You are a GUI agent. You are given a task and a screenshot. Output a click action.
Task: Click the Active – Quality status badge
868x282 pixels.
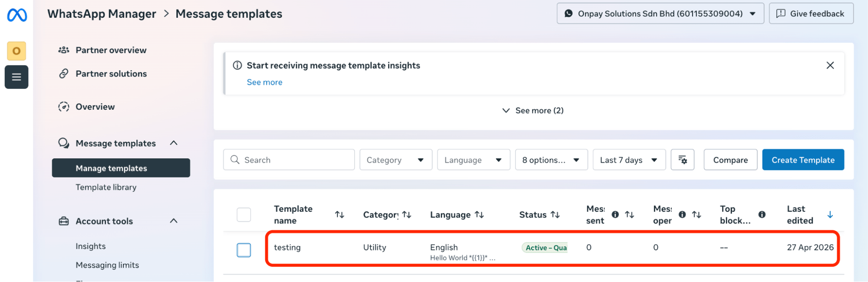pos(545,248)
